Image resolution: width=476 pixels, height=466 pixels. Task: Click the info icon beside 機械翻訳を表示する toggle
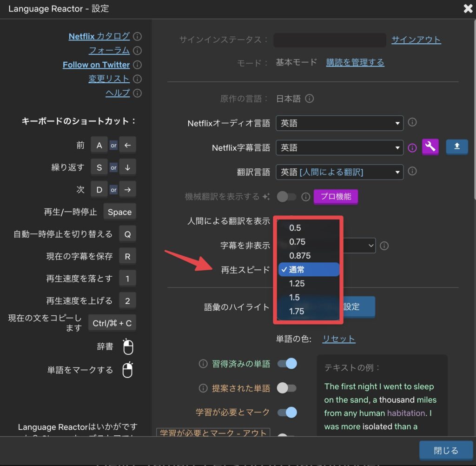click(306, 197)
